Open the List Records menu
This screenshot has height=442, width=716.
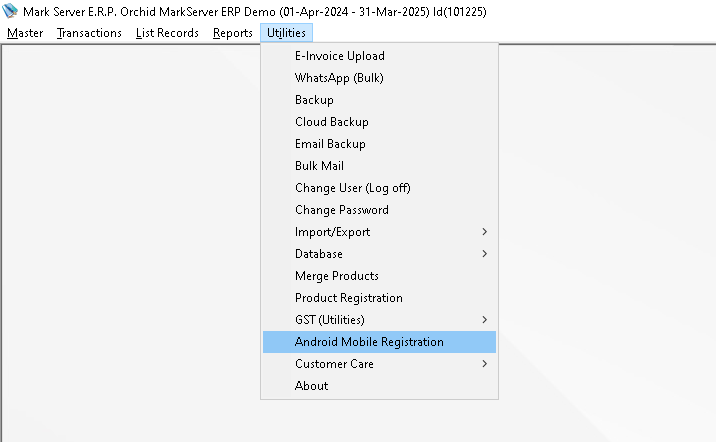pyautogui.click(x=167, y=33)
